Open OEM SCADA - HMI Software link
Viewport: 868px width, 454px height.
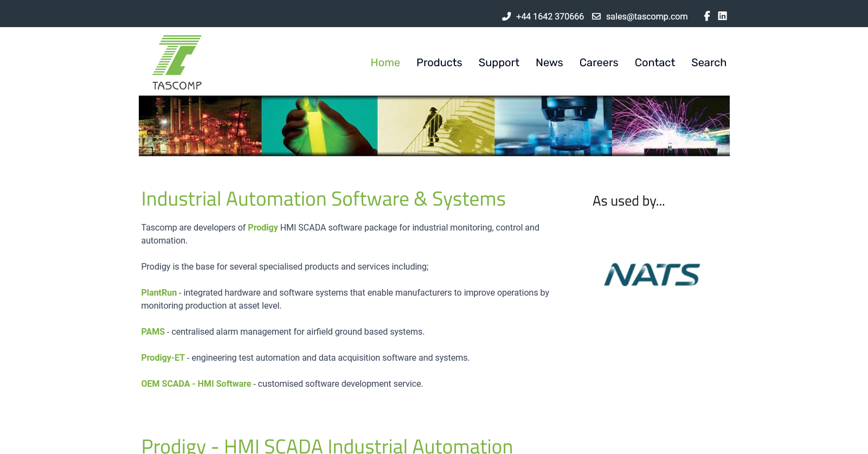click(196, 383)
